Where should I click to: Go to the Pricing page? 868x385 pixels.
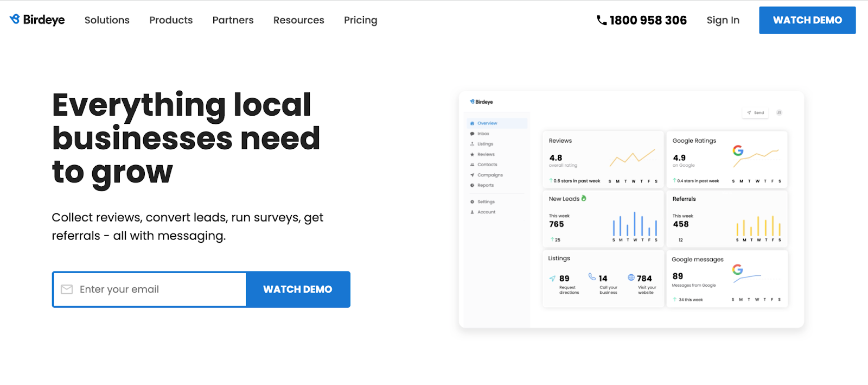[x=360, y=20]
